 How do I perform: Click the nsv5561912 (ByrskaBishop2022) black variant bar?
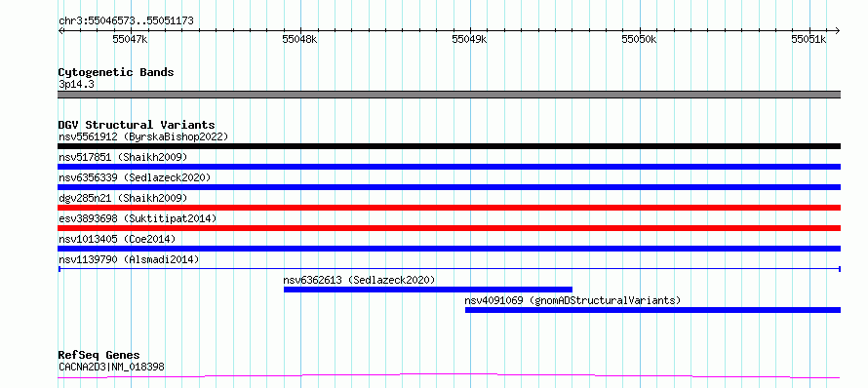(x=449, y=146)
